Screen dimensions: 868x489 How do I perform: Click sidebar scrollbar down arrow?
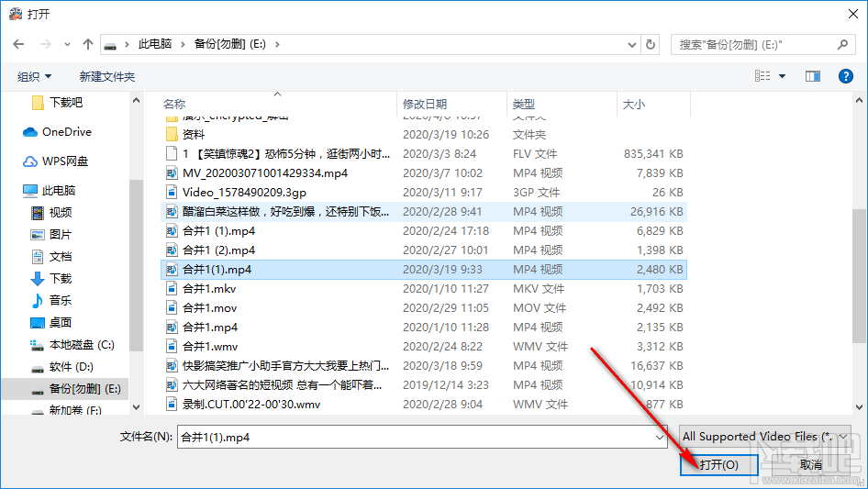[x=136, y=407]
